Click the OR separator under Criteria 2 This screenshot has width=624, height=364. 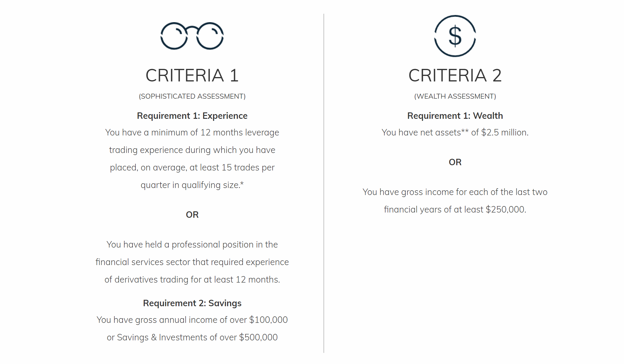pos(455,162)
